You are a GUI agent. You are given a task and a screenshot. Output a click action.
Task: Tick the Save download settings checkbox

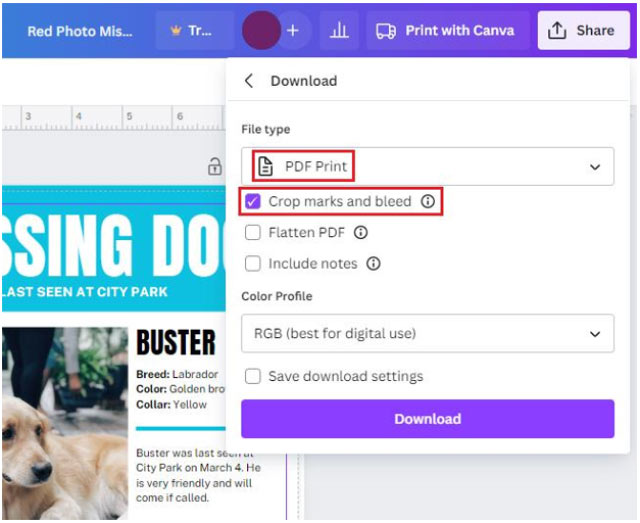coord(253,376)
